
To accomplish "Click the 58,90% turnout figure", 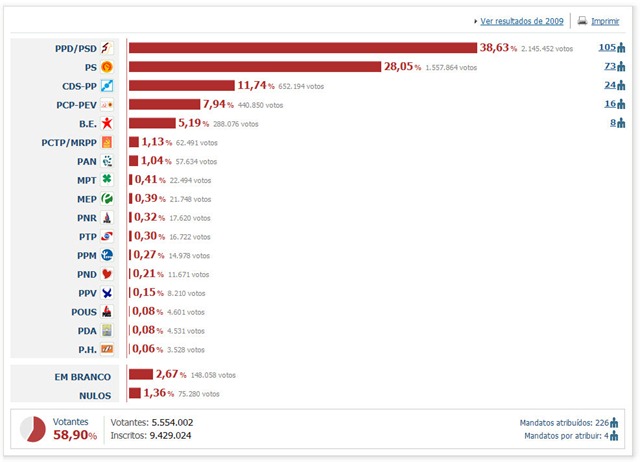I will click(75, 435).
